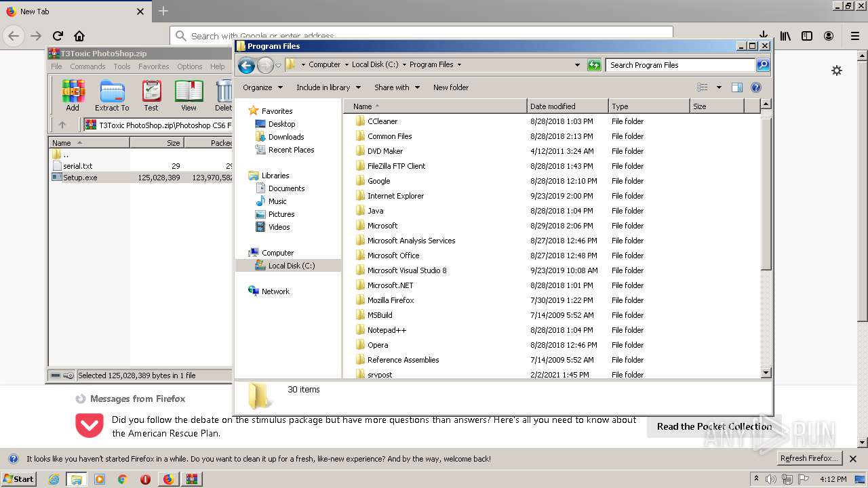868x488 pixels.
Task: Click the Change your view icon
Action: [703, 87]
